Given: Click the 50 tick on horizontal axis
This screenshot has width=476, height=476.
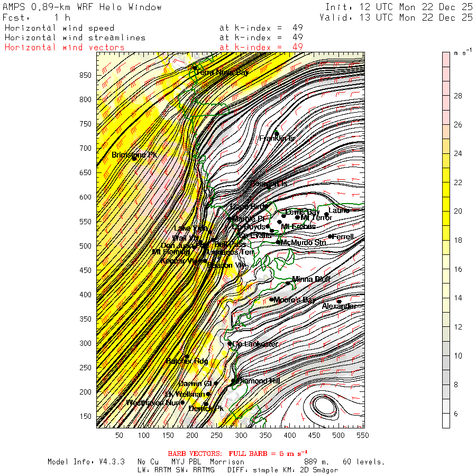Looking at the screenshot, I should coord(120,435).
